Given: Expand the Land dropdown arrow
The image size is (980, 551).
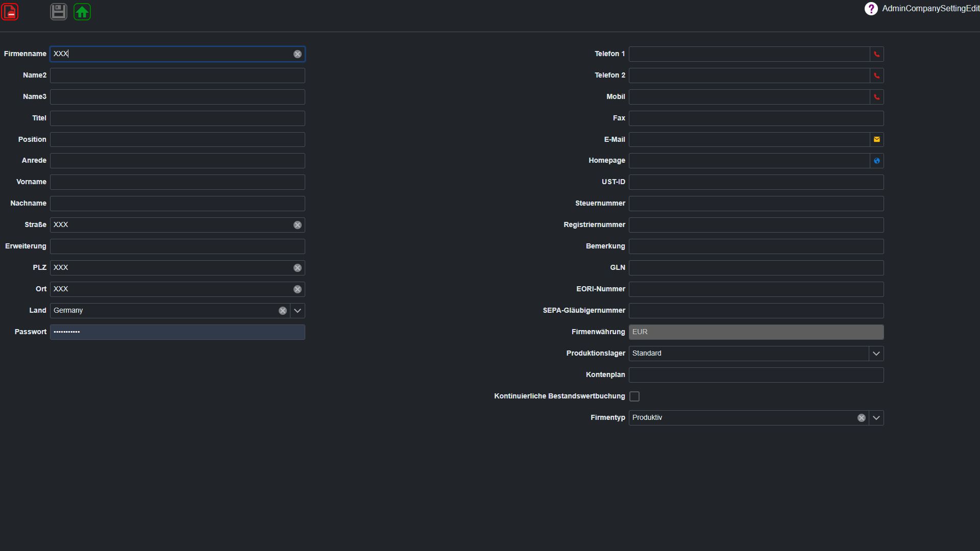Looking at the screenshot, I should pos(298,311).
